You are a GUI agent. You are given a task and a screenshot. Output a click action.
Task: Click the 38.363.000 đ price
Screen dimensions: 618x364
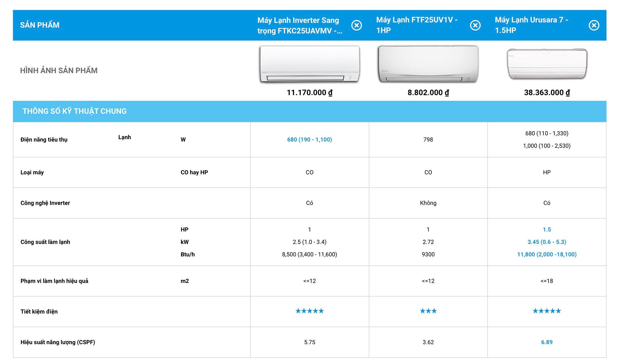point(547,93)
